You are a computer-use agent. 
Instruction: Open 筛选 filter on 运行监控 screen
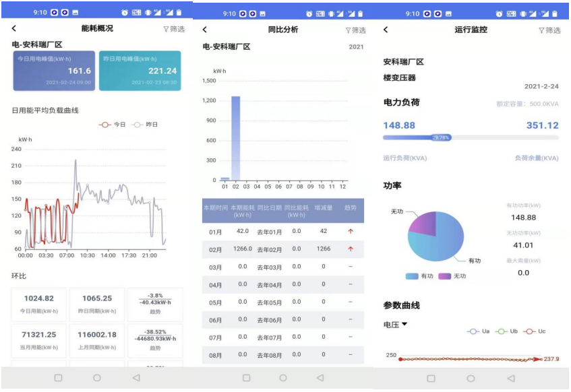click(x=550, y=30)
